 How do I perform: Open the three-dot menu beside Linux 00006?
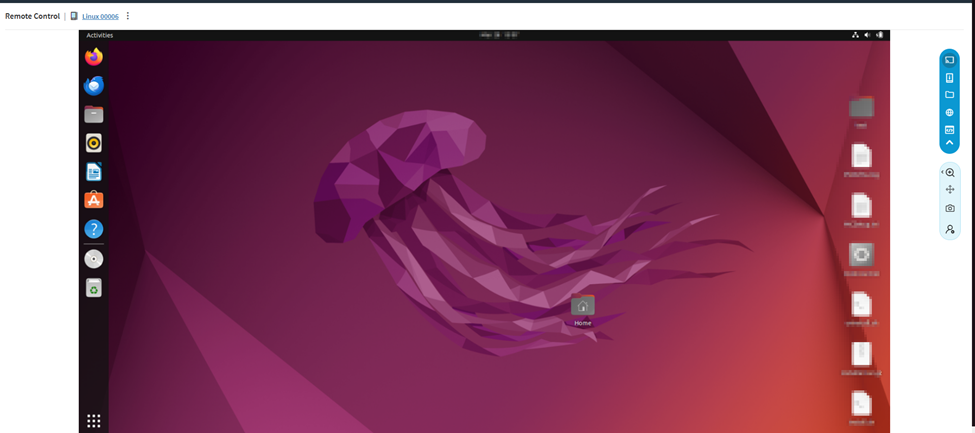tap(128, 16)
